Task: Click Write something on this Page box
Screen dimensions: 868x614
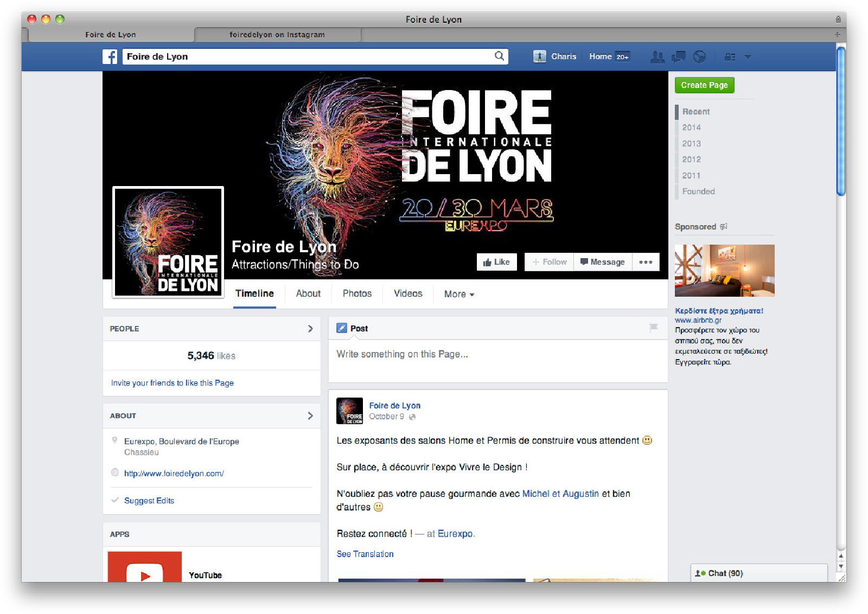Action: tap(498, 361)
